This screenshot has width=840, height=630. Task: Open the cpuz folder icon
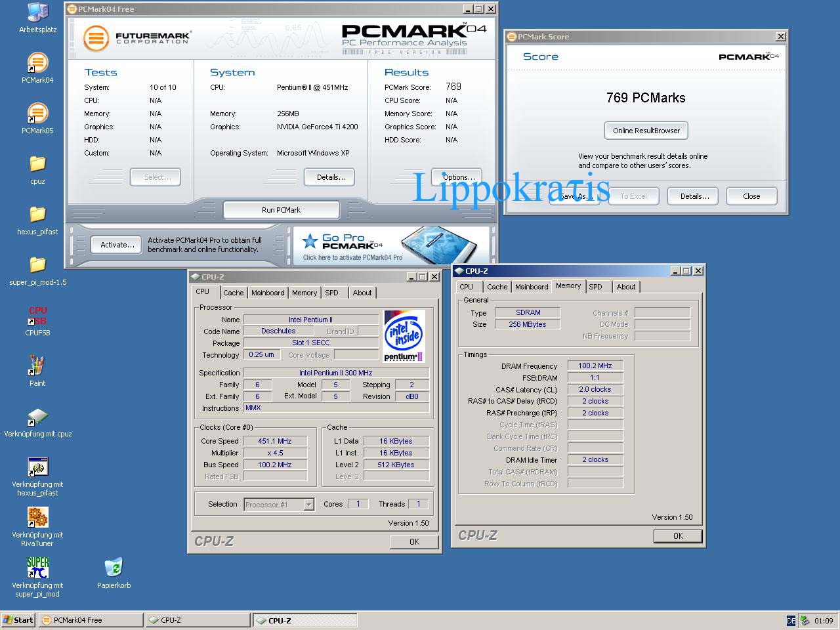point(37,169)
